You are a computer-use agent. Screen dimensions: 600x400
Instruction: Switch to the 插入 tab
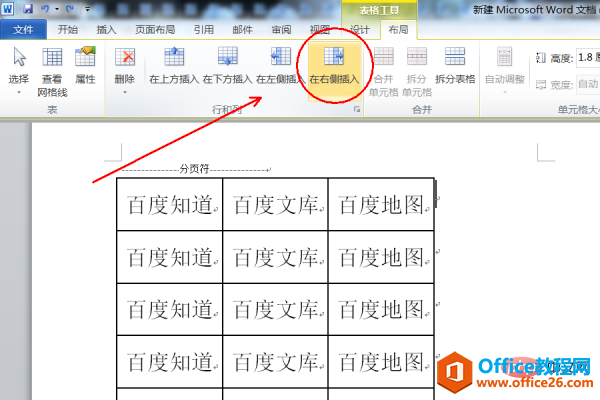tap(106, 29)
